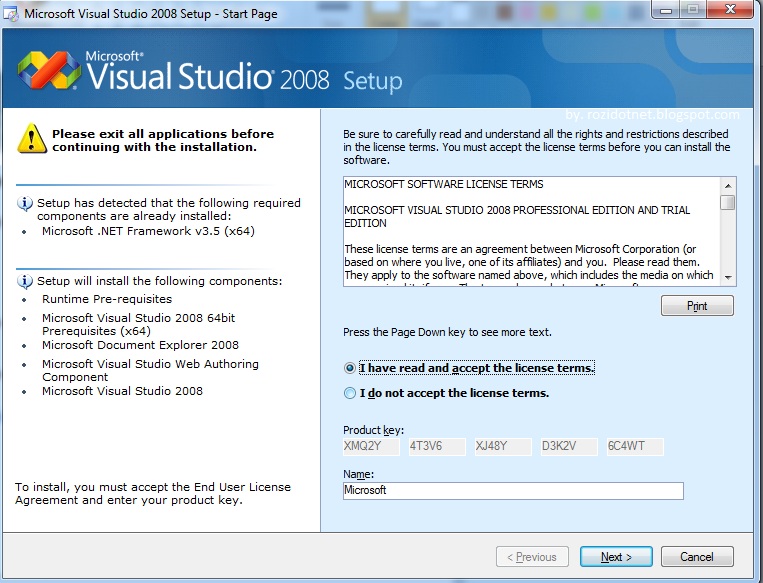This screenshot has height=583, width=763.
Task: Click product key field XMQ2Y
Action: [371, 446]
